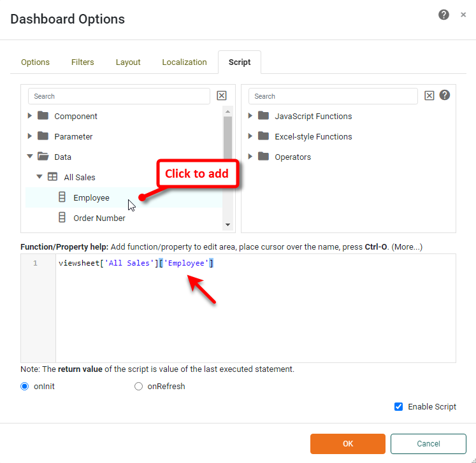Uncheck the Enable Script checkbox
476x463 pixels.
[x=398, y=407]
